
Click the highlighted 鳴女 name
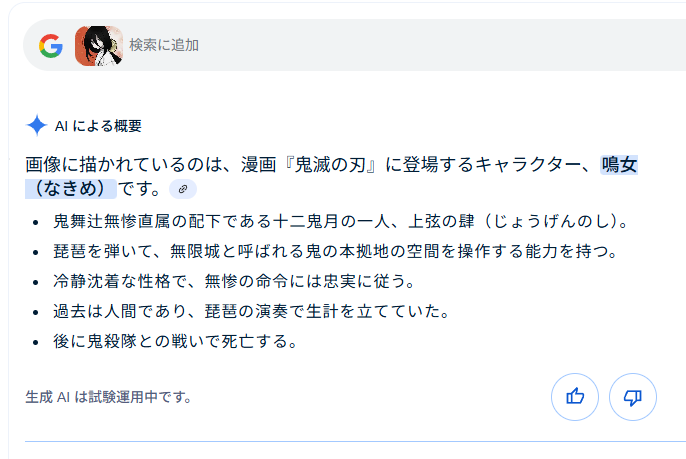coord(619,165)
